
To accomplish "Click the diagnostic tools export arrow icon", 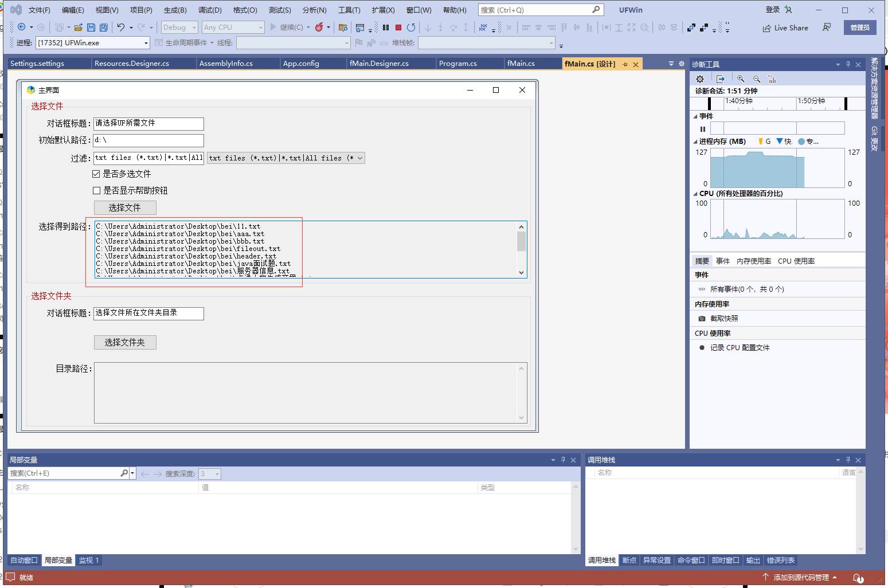I will (721, 79).
